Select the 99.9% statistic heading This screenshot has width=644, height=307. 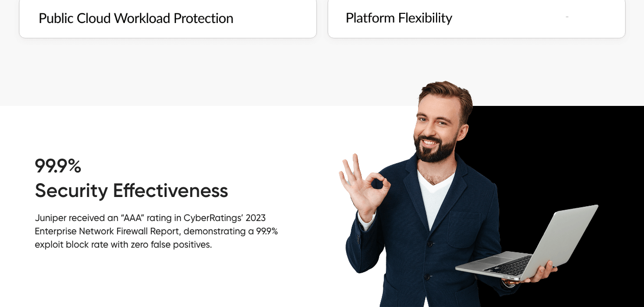[x=58, y=166]
